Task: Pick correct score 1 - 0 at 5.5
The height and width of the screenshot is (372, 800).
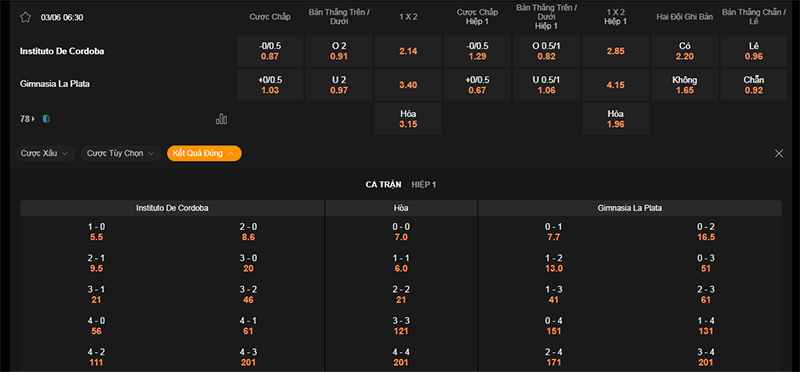Action: tap(96, 232)
